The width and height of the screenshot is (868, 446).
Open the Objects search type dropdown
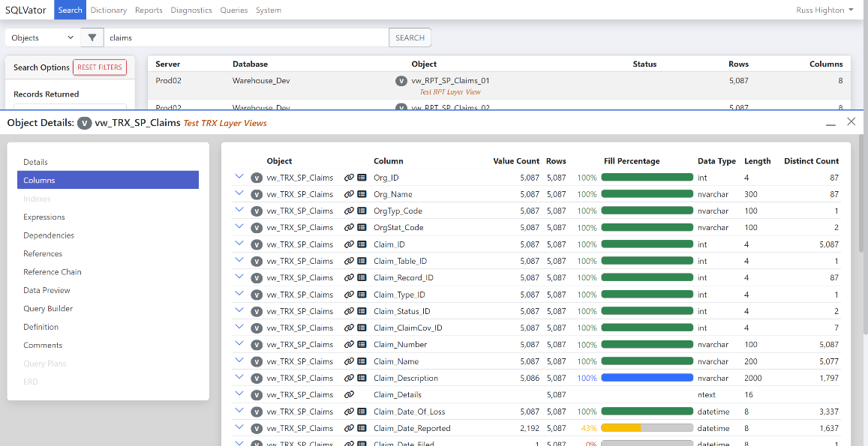[43, 37]
